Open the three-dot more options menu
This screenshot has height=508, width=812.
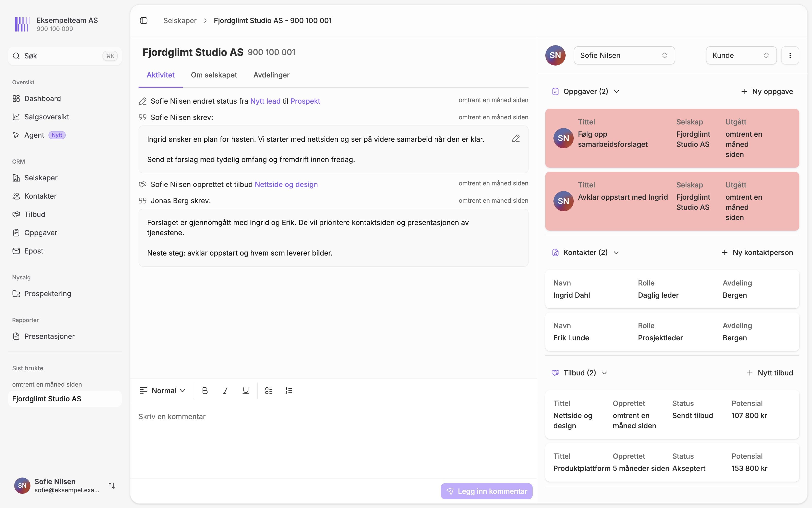(790, 55)
